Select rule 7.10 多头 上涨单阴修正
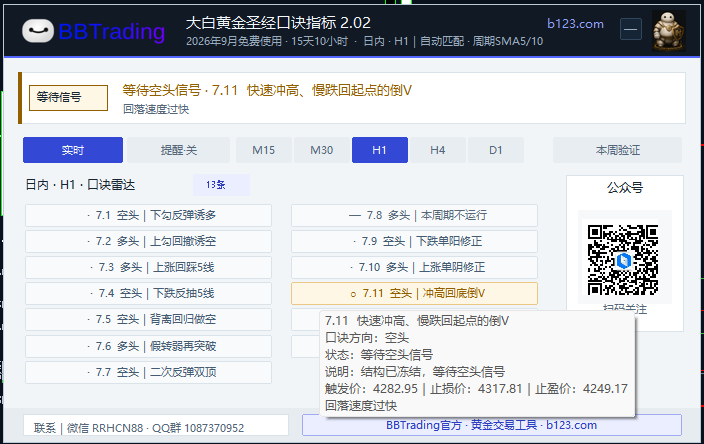704x444 pixels. pos(414,268)
